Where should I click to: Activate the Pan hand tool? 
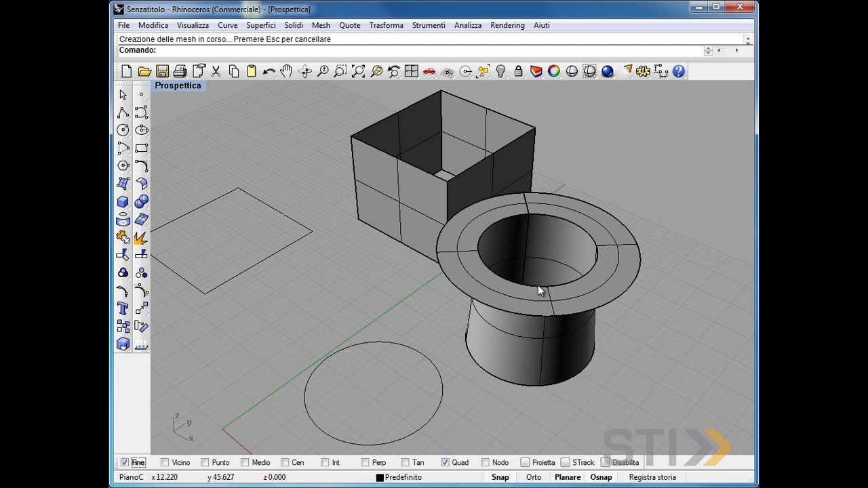(x=287, y=71)
